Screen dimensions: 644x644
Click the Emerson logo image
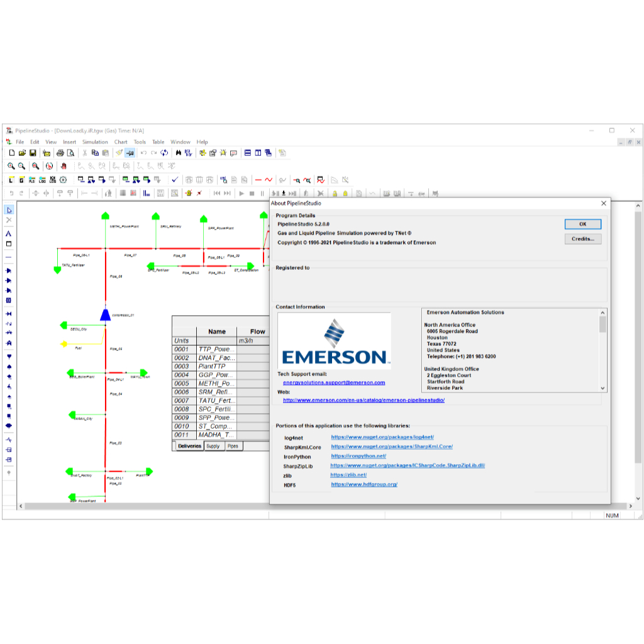point(334,340)
